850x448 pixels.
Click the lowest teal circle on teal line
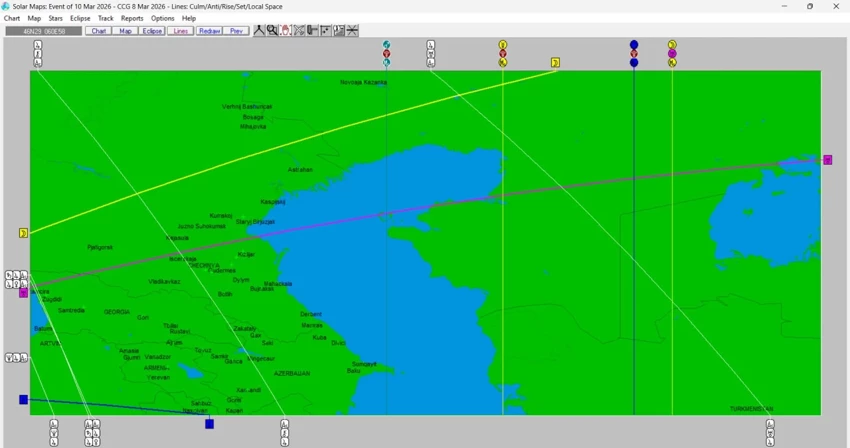pyautogui.click(x=387, y=63)
